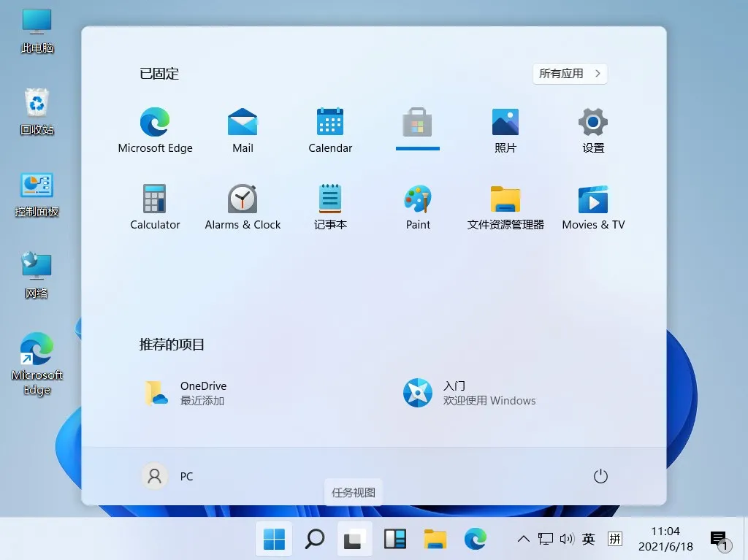The image size is (748, 560).
Task: Open 记事本 notepad
Action: pos(330,207)
